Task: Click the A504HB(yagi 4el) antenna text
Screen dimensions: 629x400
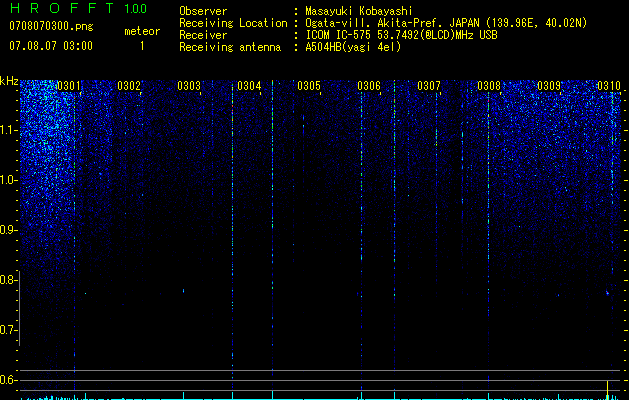Action: [x=353, y=47]
